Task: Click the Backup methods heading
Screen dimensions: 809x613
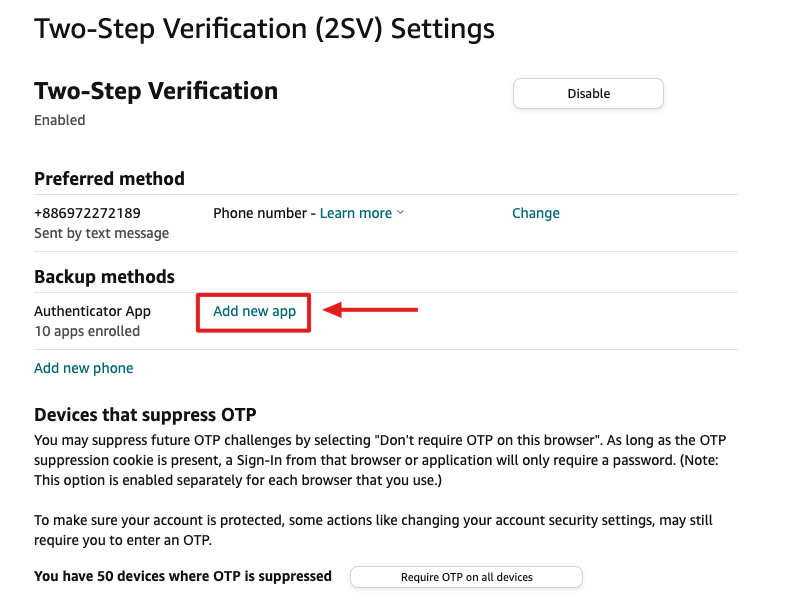Action: [x=104, y=277]
